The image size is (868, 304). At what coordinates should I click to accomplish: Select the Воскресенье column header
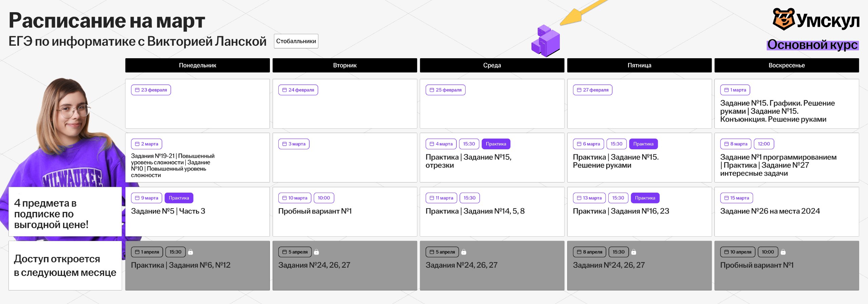(786, 65)
